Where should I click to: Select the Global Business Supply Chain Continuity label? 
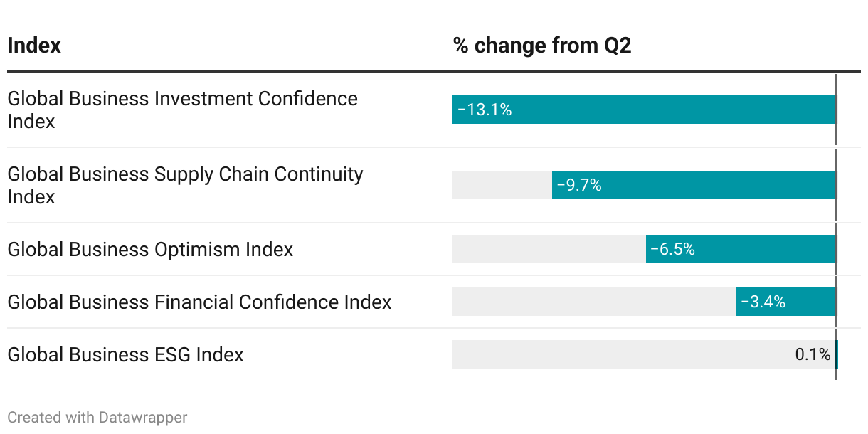185,185
